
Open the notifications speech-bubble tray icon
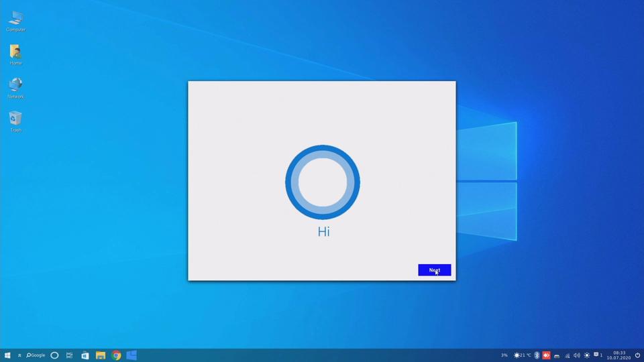click(x=596, y=355)
